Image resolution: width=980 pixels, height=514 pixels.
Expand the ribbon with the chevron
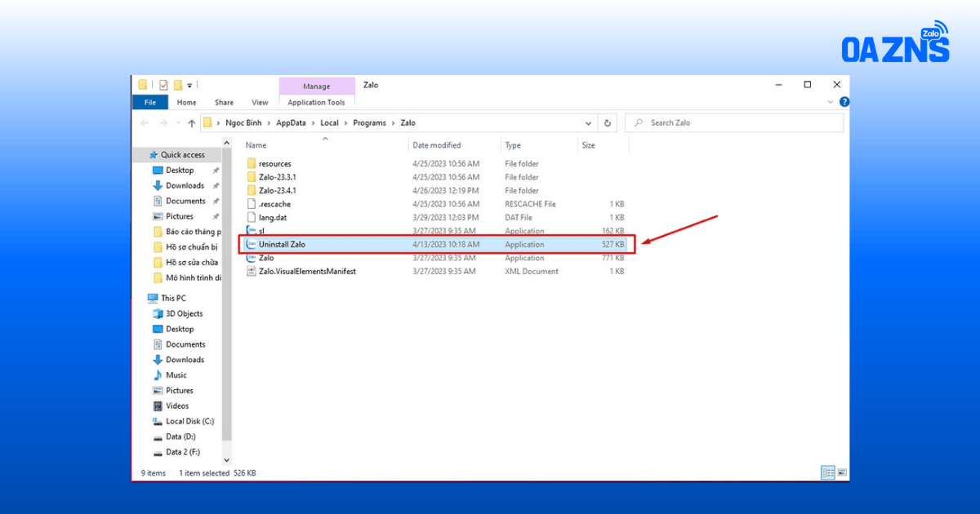[831, 102]
